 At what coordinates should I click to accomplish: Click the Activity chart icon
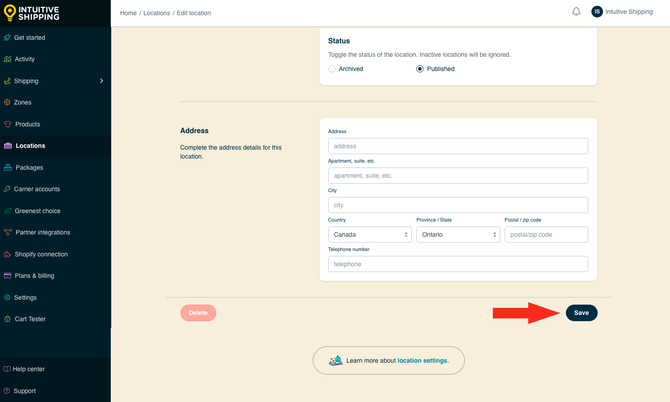[x=7, y=59]
